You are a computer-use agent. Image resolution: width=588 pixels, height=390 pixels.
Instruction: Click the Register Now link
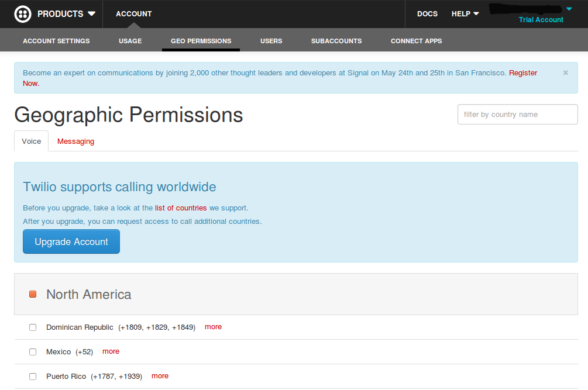tap(522, 73)
